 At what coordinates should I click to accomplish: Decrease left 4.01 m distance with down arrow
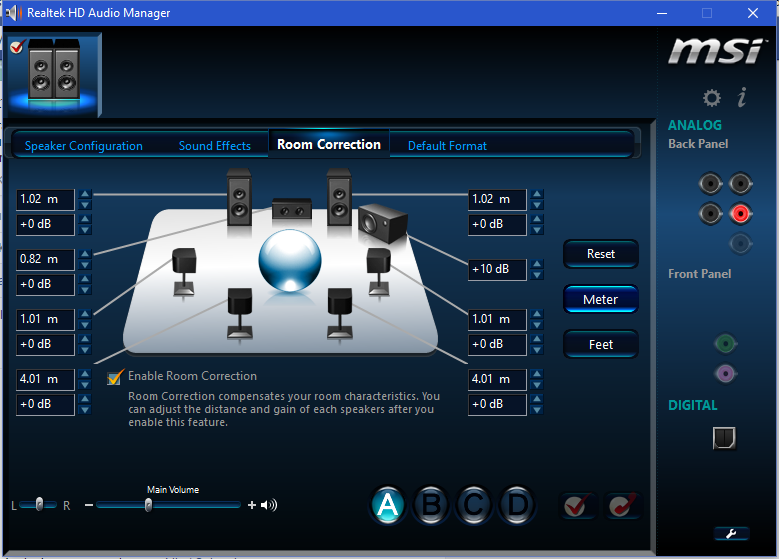[86, 384]
